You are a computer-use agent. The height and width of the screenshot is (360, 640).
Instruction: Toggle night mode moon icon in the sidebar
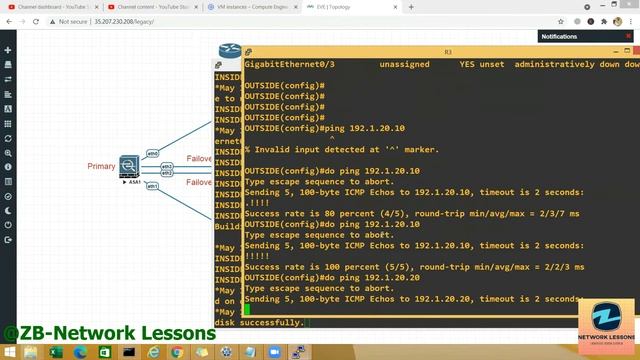click(x=8, y=211)
